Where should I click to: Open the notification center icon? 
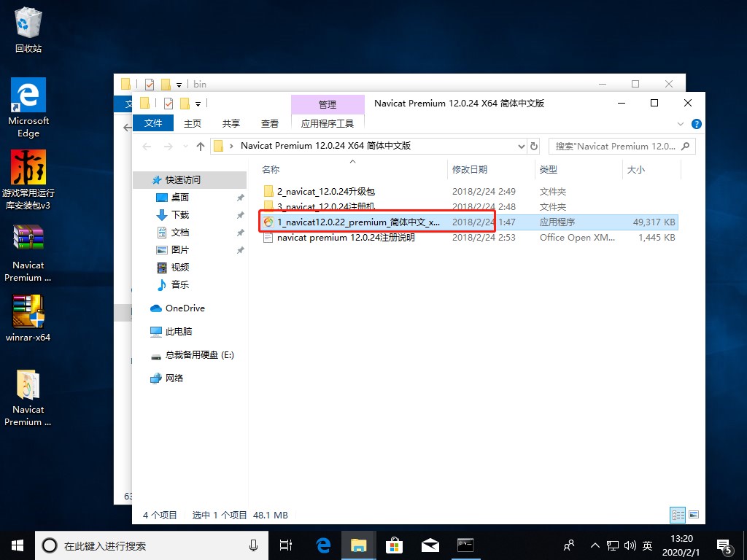[x=724, y=547]
